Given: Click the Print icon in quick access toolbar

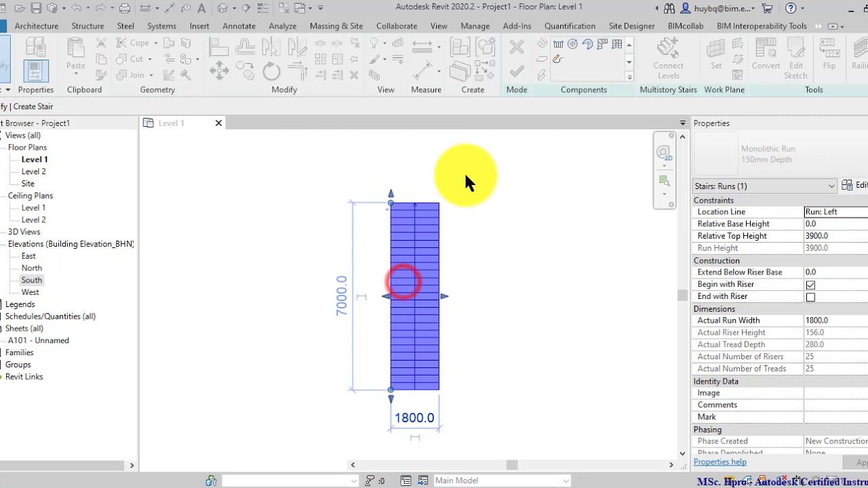Looking at the screenshot, I should (x=125, y=9).
